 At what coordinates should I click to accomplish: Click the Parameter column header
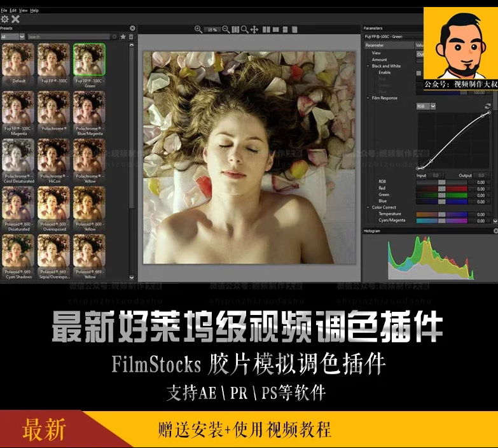click(x=389, y=45)
